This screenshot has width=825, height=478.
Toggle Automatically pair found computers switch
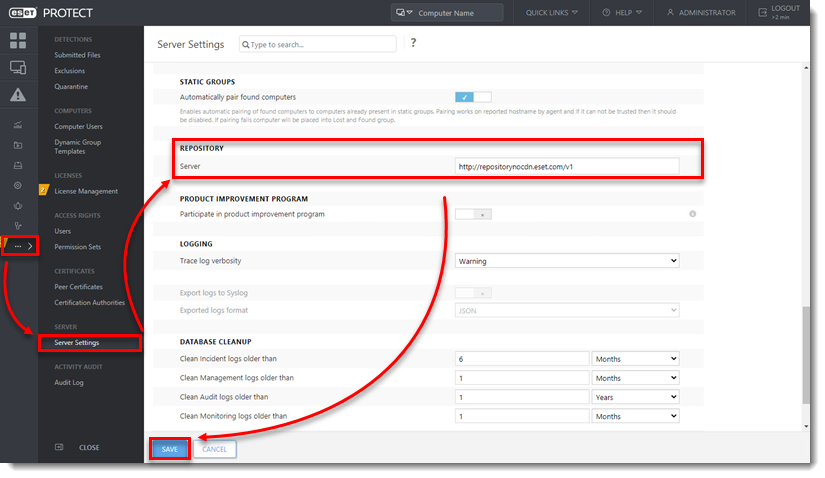coord(473,97)
